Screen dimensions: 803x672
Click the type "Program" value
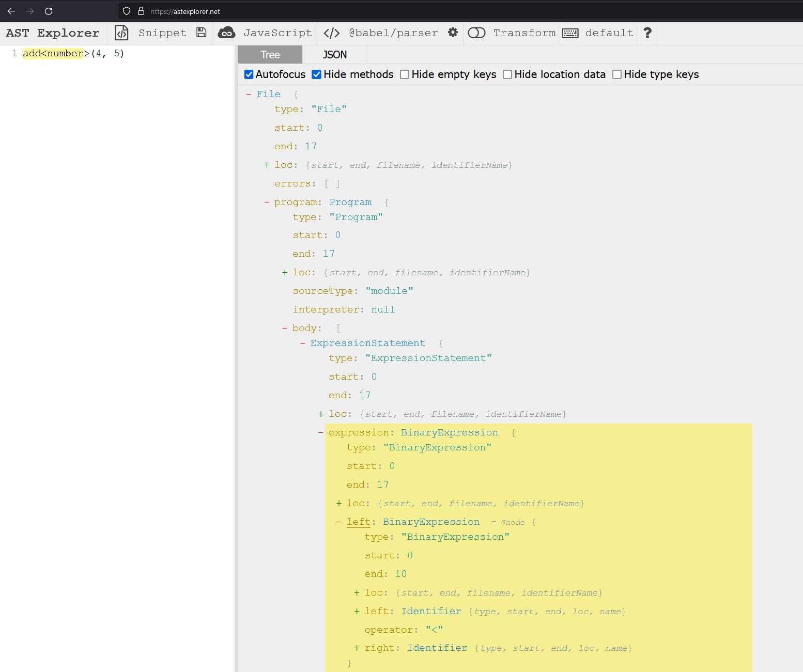[x=356, y=217]
